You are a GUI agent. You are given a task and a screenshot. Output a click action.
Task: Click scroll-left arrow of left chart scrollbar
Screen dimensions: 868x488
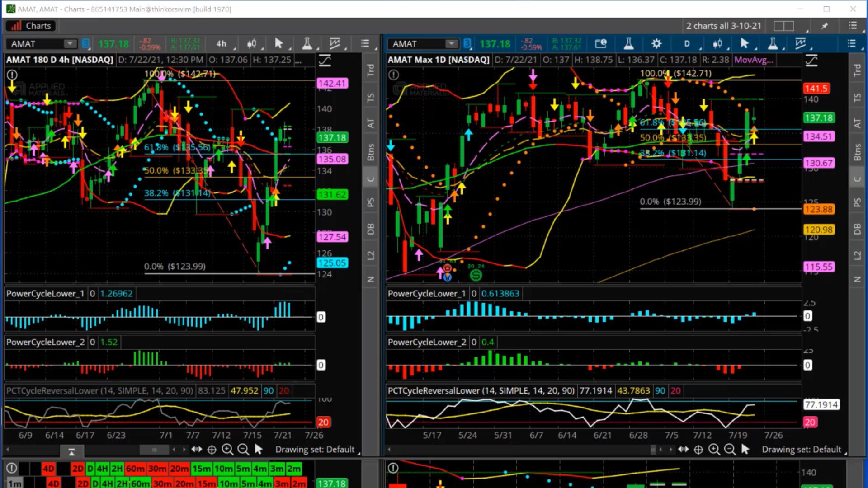pos(7,450)
